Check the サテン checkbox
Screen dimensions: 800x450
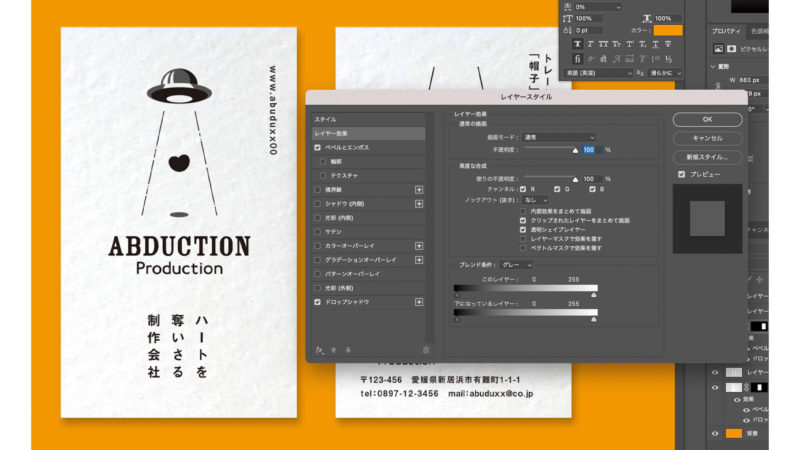(317, 232)
